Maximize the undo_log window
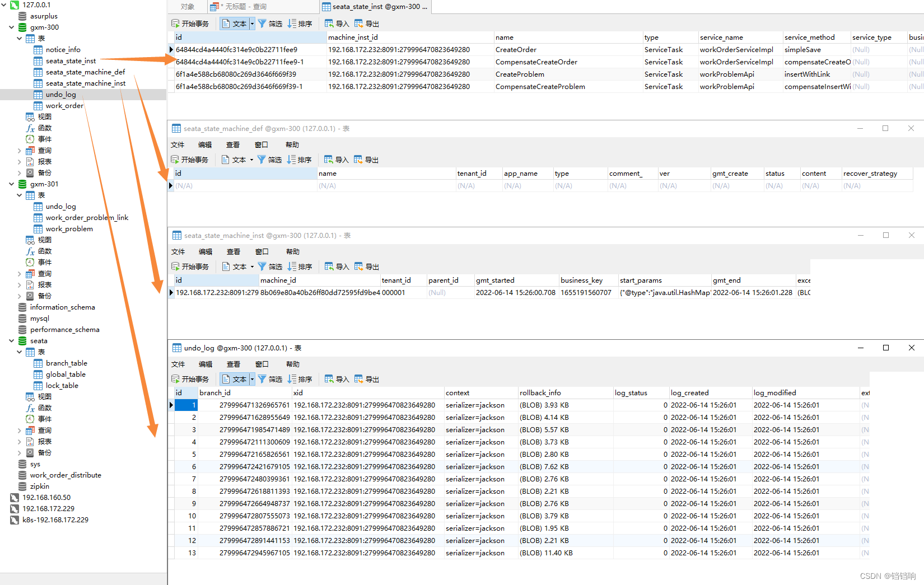This screenshot has width=924, height=585. coord(886,348)
